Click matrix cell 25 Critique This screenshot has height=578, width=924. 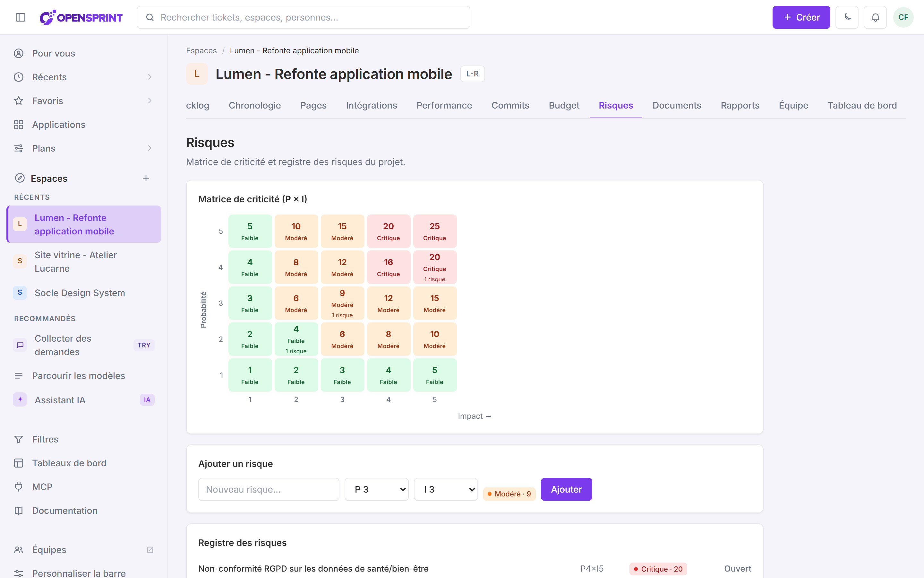coord(434,231)
